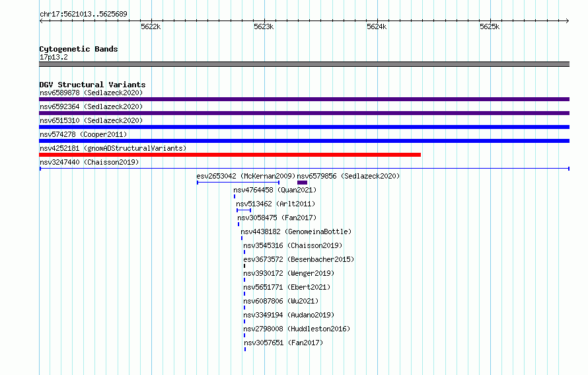
Task: Select the blue bar under nsv574278
Action: pyautogui.click(x=304, y=141)
